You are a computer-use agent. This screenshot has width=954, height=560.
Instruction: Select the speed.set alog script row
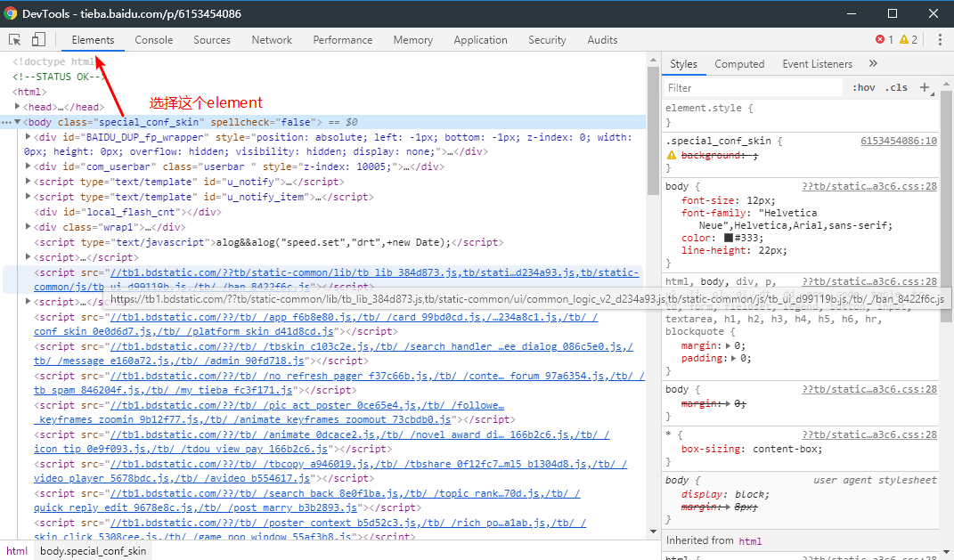[268, 242]
